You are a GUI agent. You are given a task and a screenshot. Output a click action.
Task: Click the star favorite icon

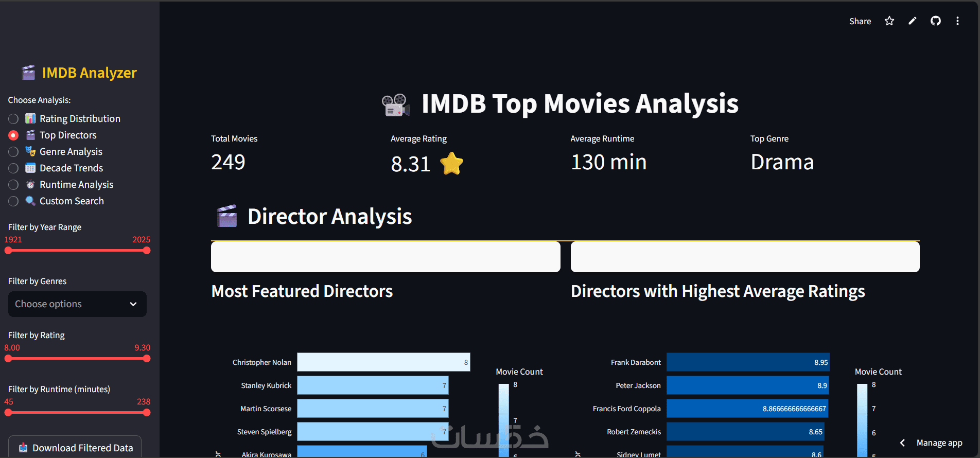point(889,21)
